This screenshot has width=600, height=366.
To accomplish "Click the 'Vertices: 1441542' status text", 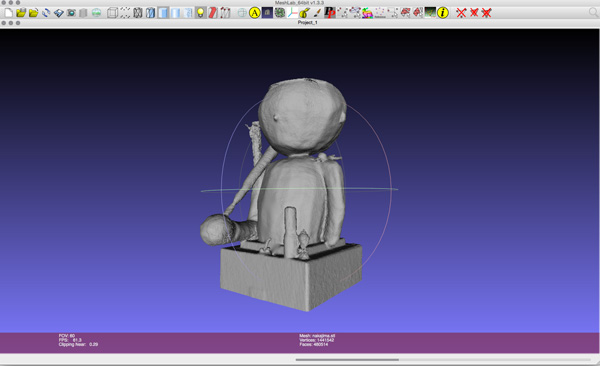I will coord(316,340).
